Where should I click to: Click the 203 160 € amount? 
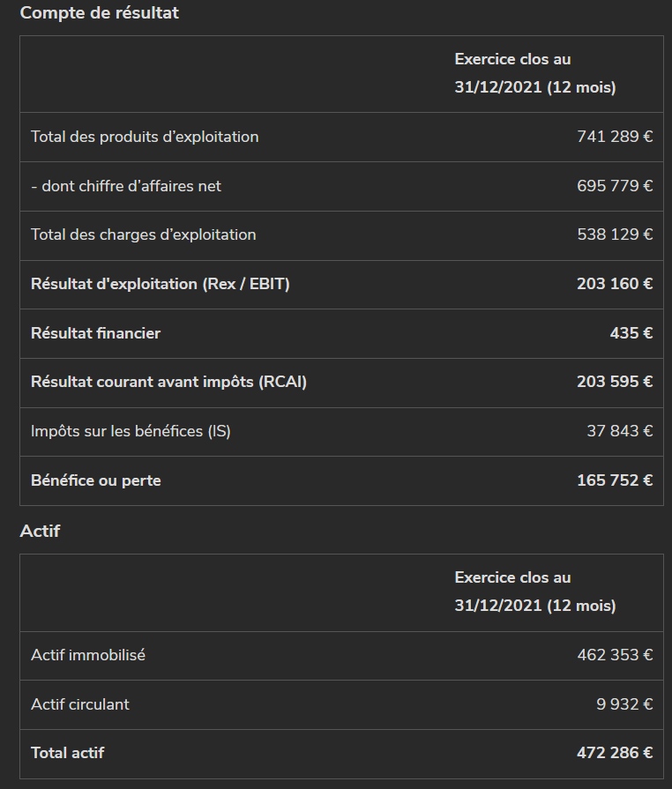point(615,284)
